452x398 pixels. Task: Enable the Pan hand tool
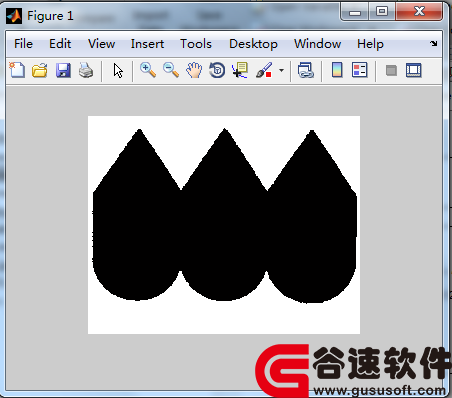tap(194, 70)
